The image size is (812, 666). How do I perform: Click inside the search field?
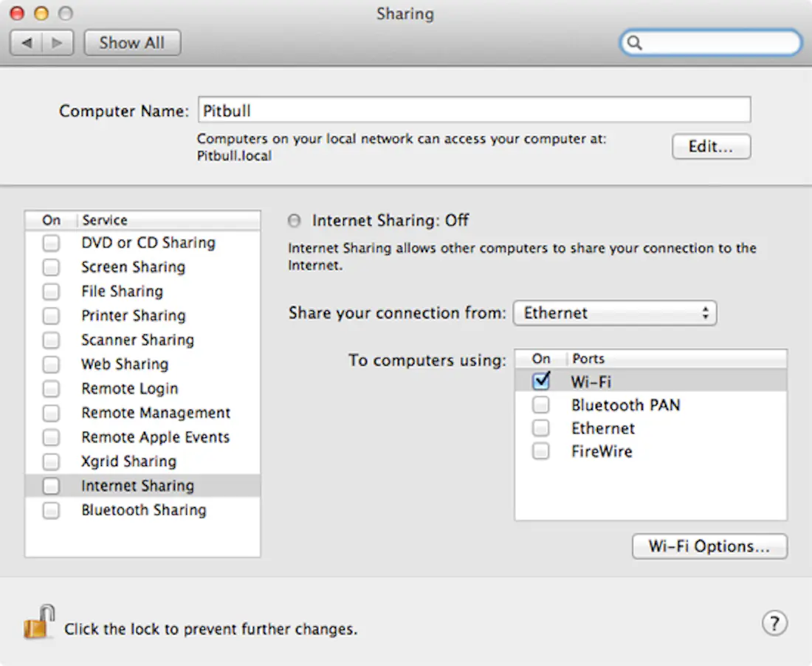[709, 43]
